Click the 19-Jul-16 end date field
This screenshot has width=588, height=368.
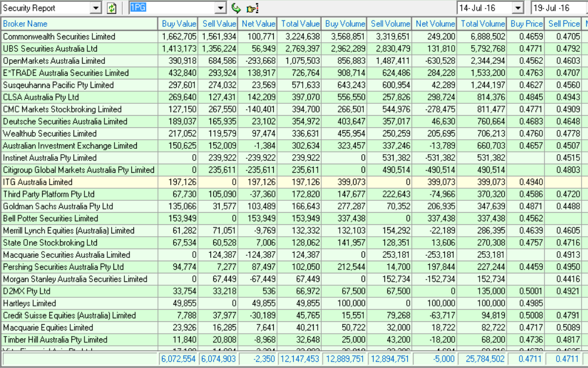click(559, 8)
